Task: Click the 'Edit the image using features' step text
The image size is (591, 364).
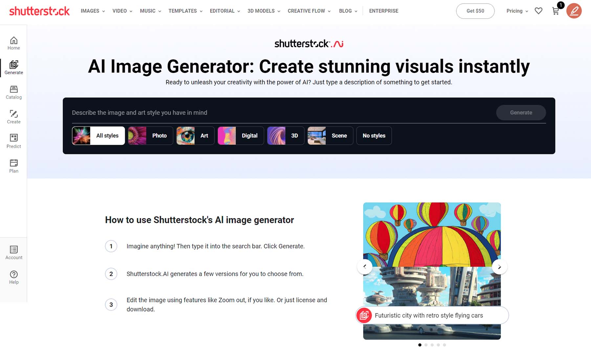Action: point(227,305)
